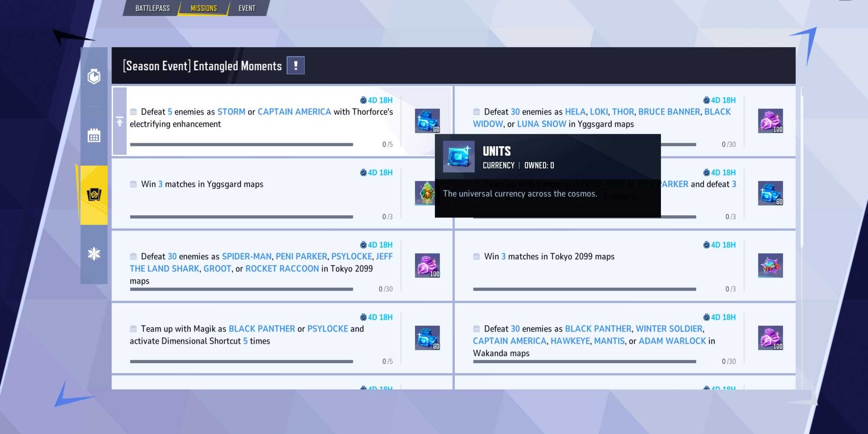Click the pin-to-top arrow on the Storm mission
Image resolution: width=868 pixels, height=434 pixels.
120,122
